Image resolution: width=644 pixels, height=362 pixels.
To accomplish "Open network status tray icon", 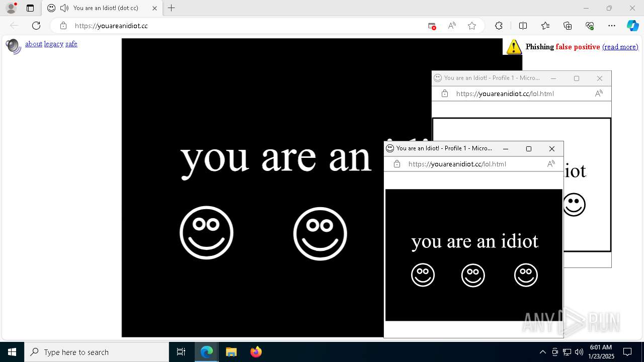I will tap(567, 352).
